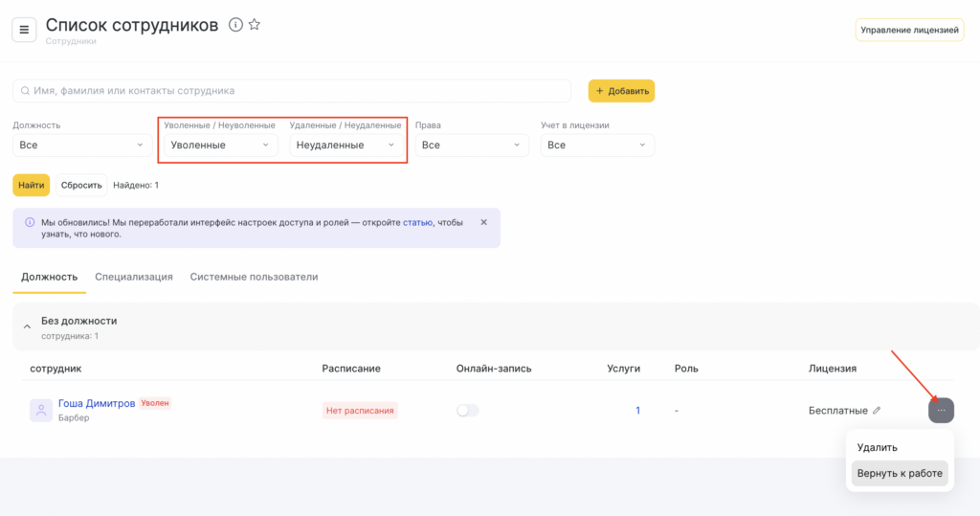Click the pencil icon to edit license
Viewport: 980px width, 516px height.
click(877, 411)
